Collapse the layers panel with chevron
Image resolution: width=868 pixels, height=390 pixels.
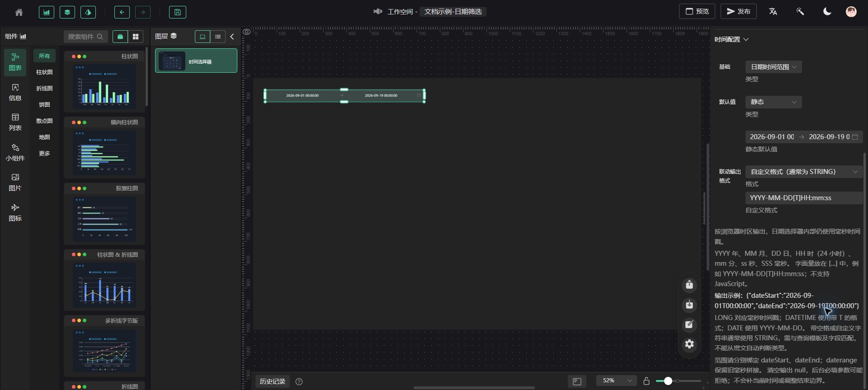(232, 37)
